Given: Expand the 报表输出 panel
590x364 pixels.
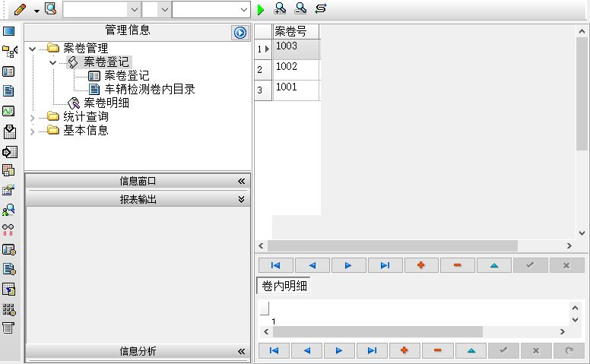Looking at the screenshot, I should point(241,199).
